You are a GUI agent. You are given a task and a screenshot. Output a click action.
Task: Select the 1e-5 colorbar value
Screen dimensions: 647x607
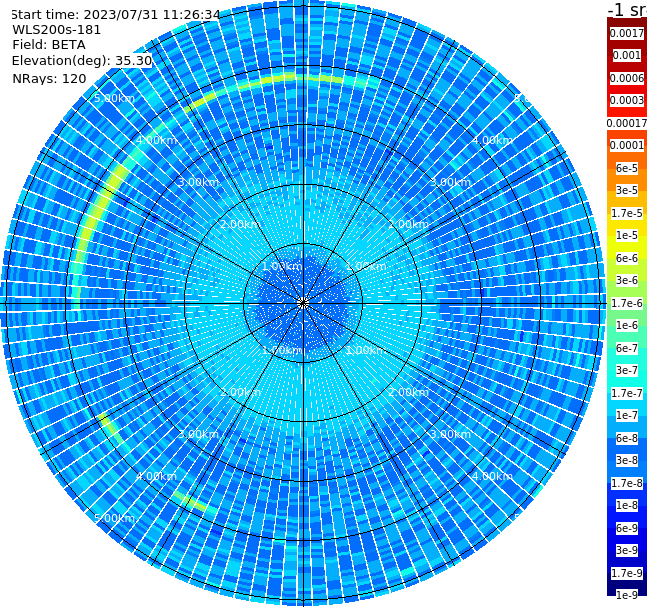[627, 235]
